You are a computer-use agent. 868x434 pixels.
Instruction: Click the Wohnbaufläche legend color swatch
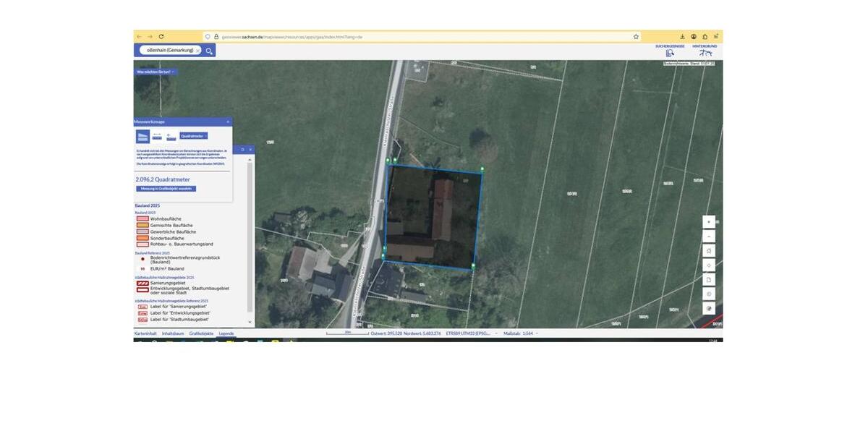point(142,218)
